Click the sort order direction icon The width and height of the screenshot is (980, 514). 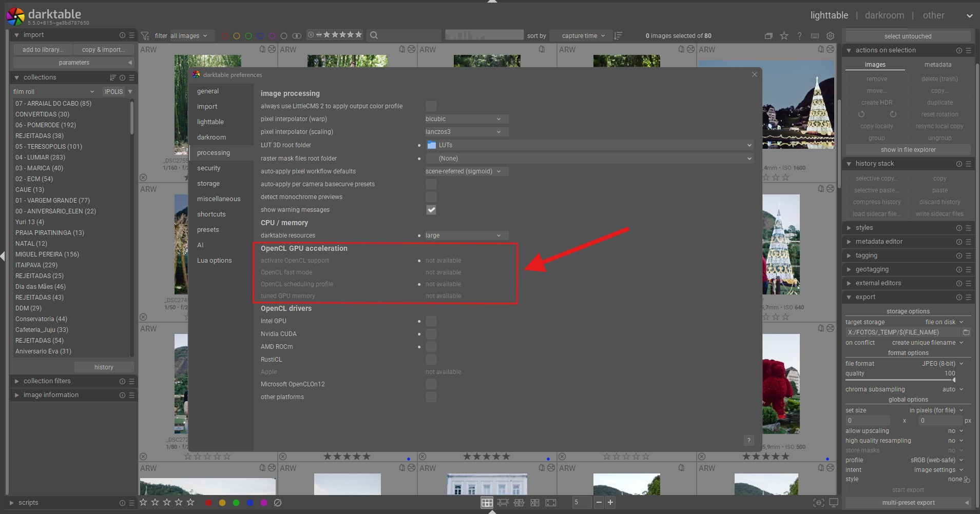coord(618,36)
